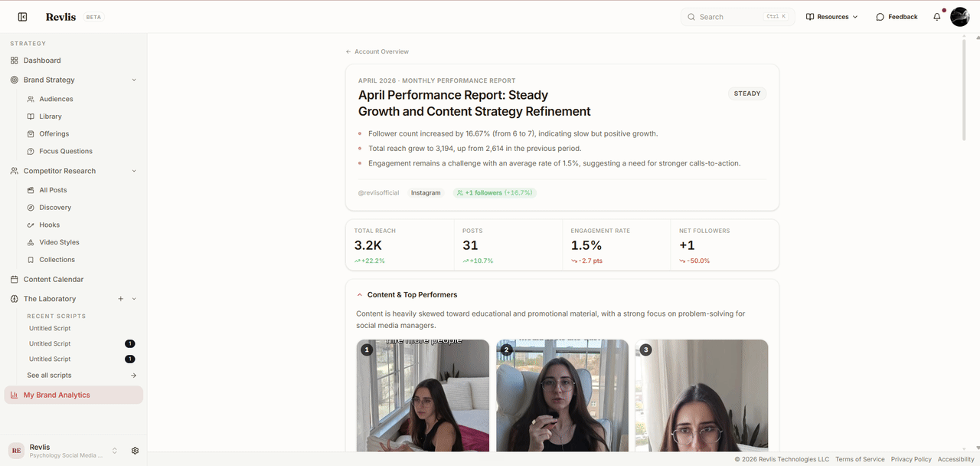Click the Hooks icon in the sidebar
Image resolution: width=980 pixels, height=466 pixels.
click(31, 225)
